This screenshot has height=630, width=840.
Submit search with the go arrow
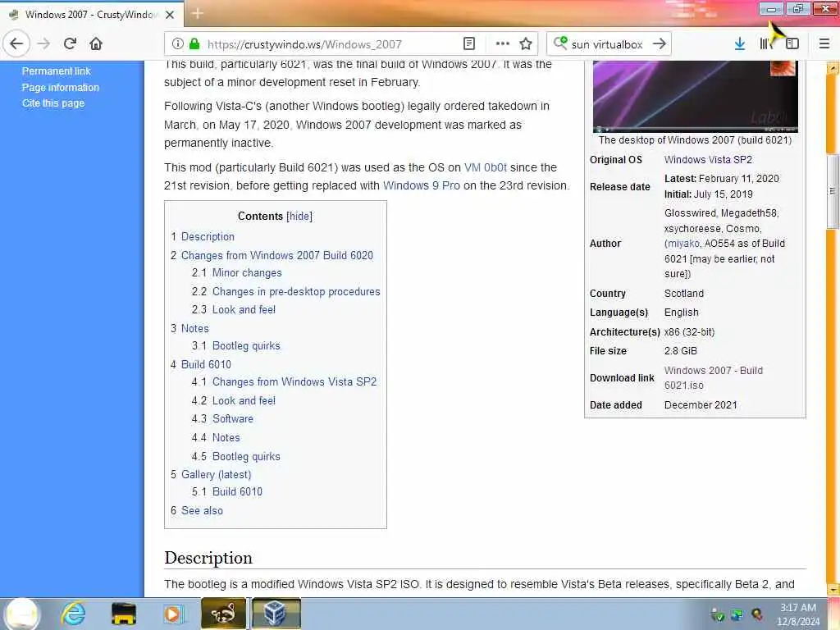pos(660,44)
